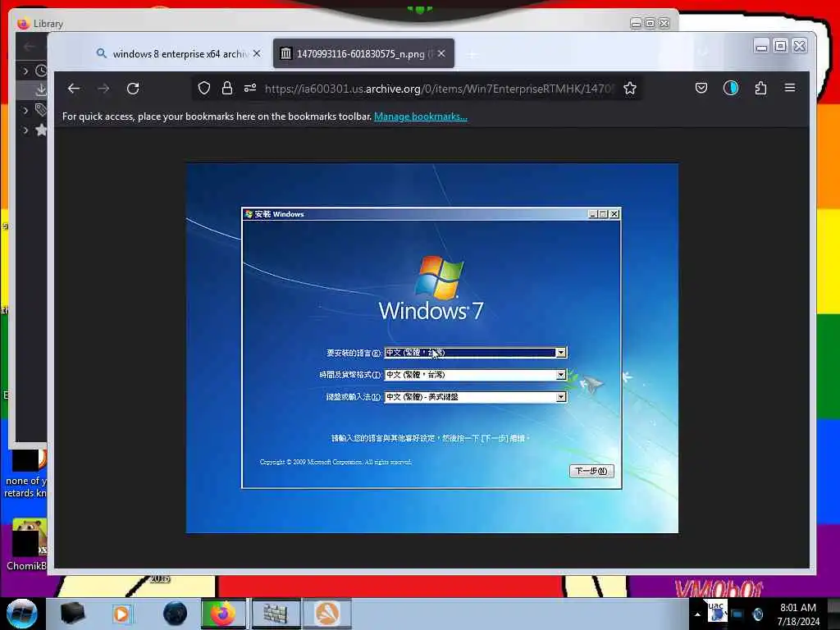This screenshot has height=630, width=840.
Task: Select the Tags icon in Library sidebar
Action: 41,110
